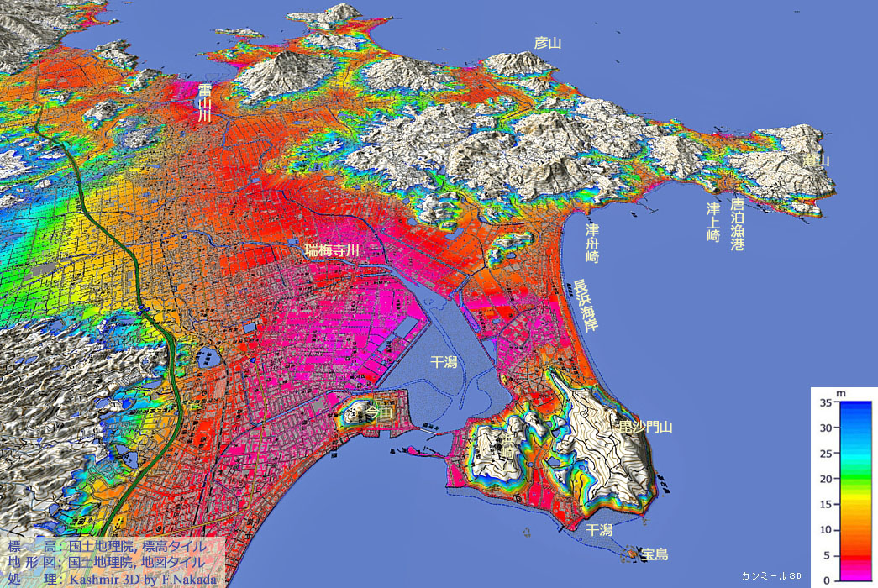Select the 宝島 island label
This screenshot has height=588, width=878.
654,554
